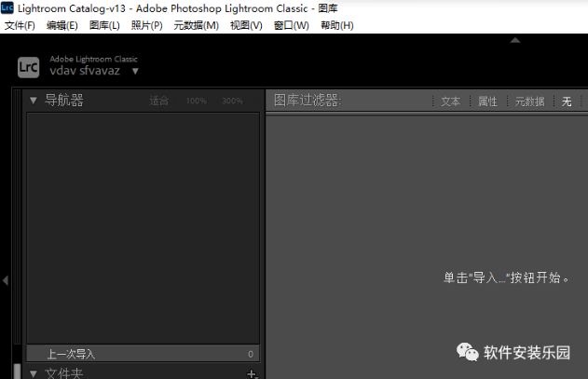Click the Lightroom icon in title bar
Screen dimensions: 588x379
point(7,7)
